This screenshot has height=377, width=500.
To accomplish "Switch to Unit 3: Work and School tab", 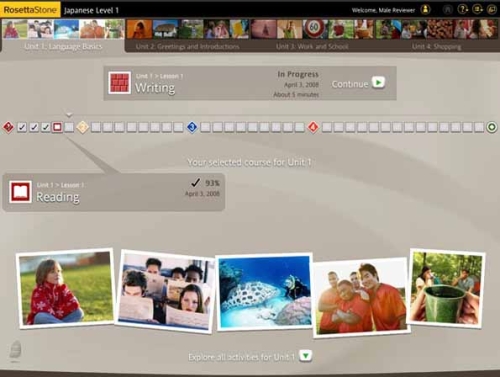I will (312, 47).
